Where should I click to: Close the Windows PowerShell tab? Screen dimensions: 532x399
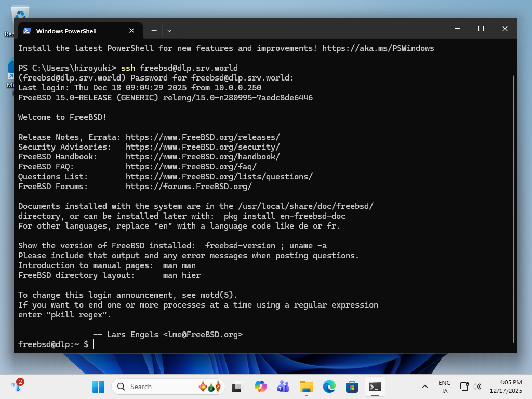132,31
